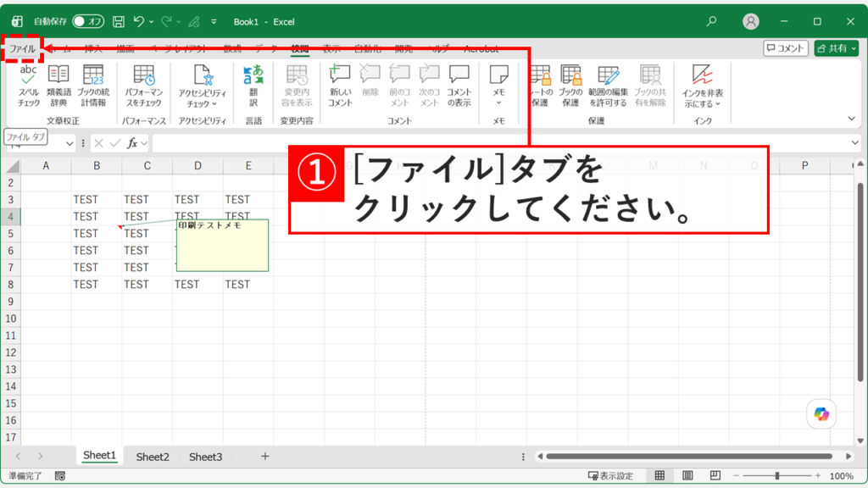Switch to Page Break Preview icon
This screenshot has width=868, height=488.
[715, 476]
